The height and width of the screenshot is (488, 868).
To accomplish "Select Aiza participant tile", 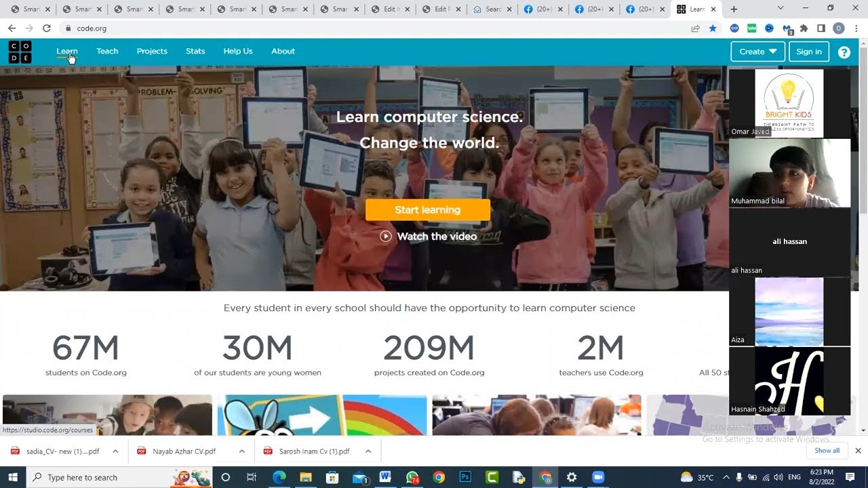I will (789, 312).
